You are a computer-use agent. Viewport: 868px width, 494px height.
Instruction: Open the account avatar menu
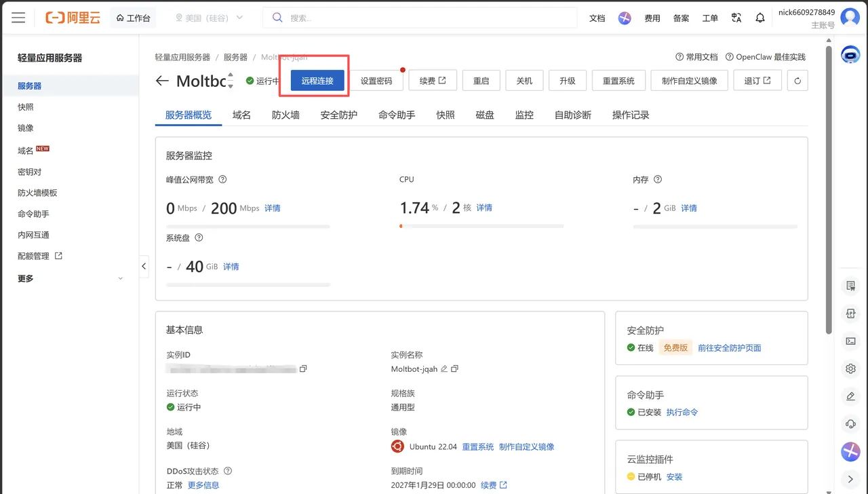pos(850,18)
